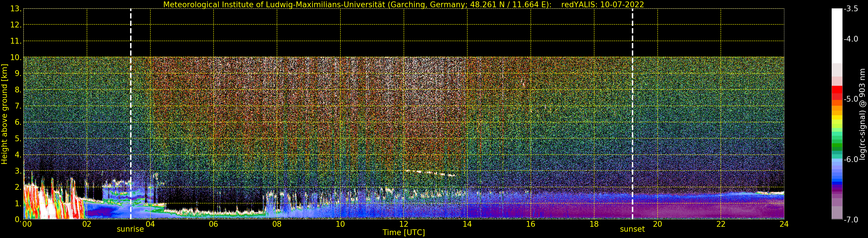Click height axis tick '13.'
Viewport: 868px width, 238px height.
click(x=16, y=9)
